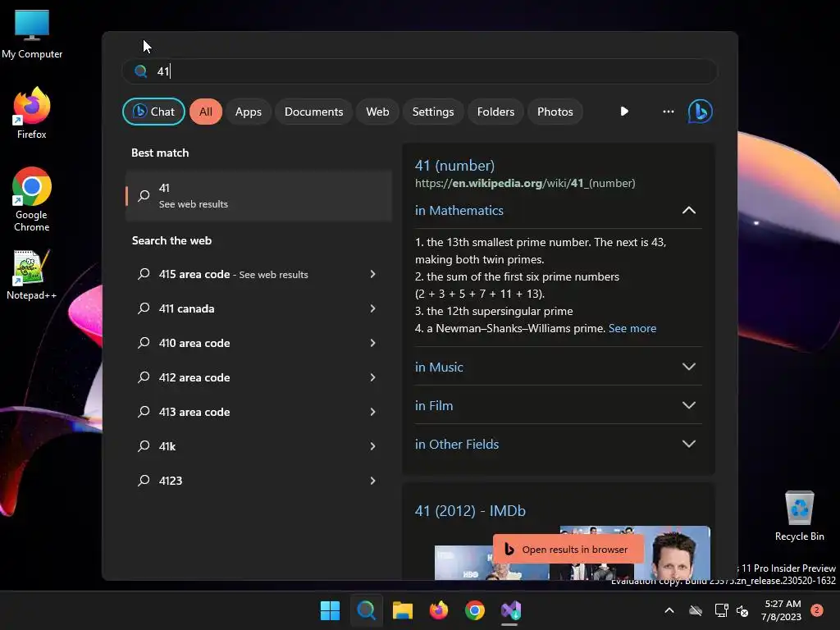Expand arrow beside 413 area code
Screen dimensions: 840x630
point(373,412)
